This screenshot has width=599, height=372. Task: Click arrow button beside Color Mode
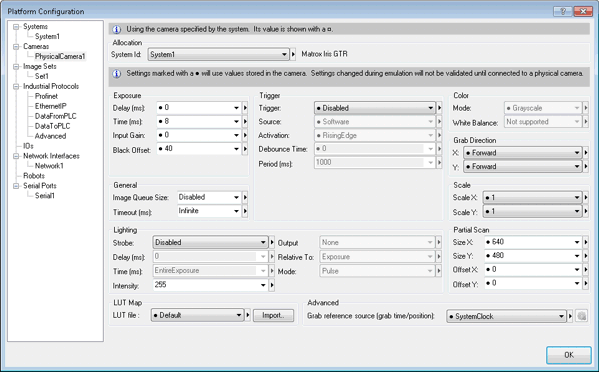point(586,108)
